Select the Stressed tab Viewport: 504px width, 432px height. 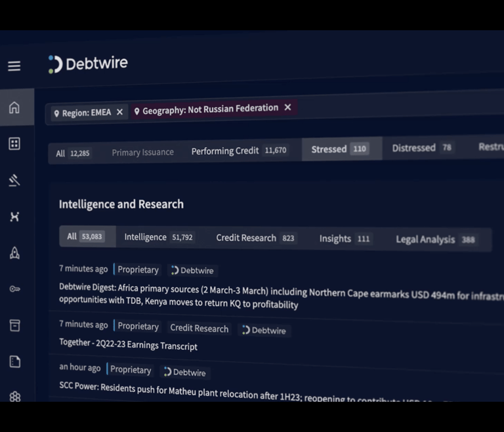[342, 149]
